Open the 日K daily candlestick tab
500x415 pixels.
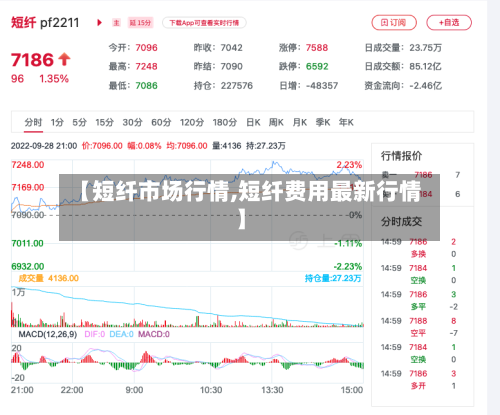pos(253,122)
